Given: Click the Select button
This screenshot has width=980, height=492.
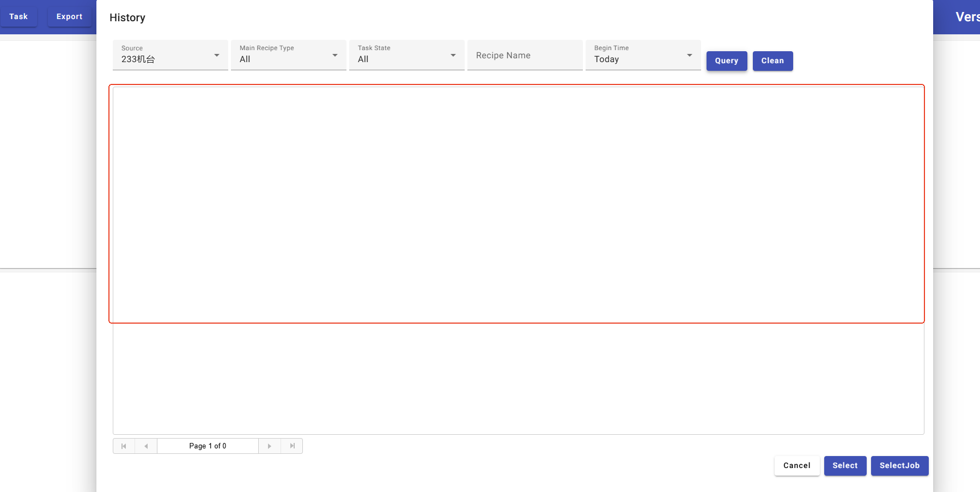Looking at the screenshot, I should pyautogui.click(x=845, y=466).
